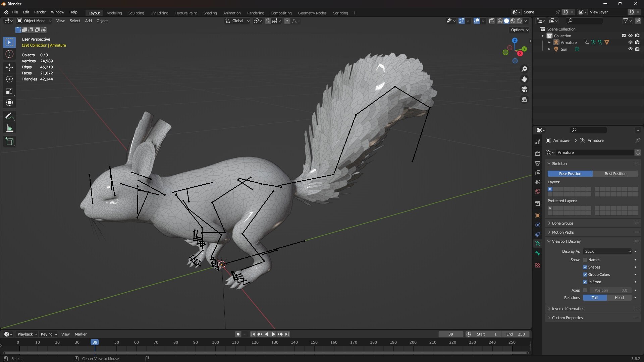Jump to the end frame
The height and width of the screenshot is (362, 644).
287,334
